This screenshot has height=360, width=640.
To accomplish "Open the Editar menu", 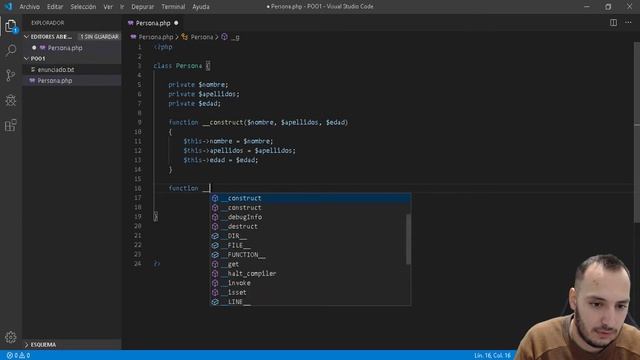I will [x=55, y=7].
